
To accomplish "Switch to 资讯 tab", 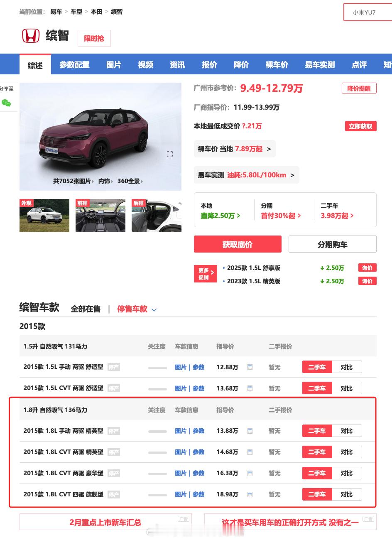I will click(177, 65).
